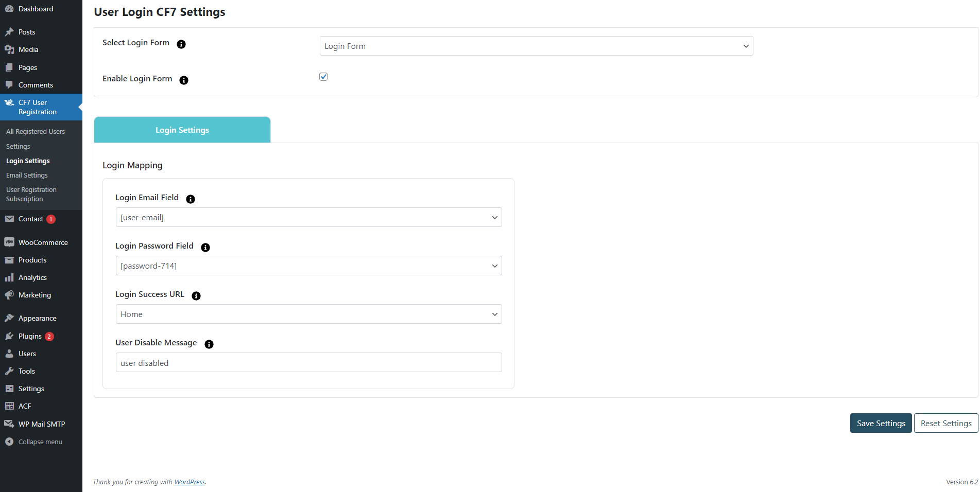
Task: Expand the Select Login Form dropdown
Action: click(x=536, y=46)
